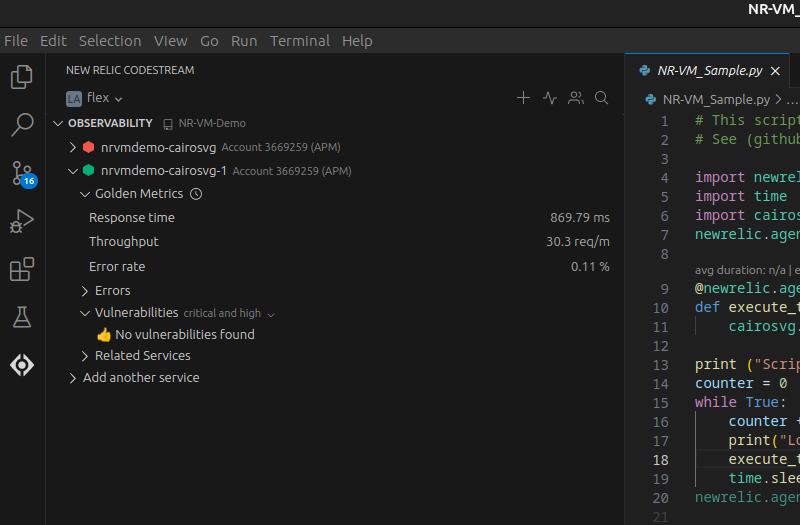800x525 pixels.
Task: Click the plus icon in CodeStream header
Action: [x=523, y=97]
